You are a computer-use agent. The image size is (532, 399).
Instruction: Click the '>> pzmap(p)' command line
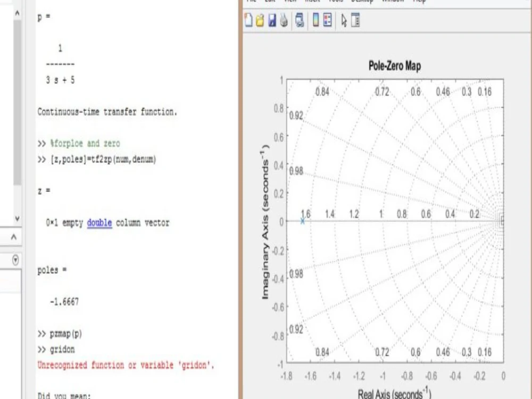pyautogui.click(x=60, y=334)
